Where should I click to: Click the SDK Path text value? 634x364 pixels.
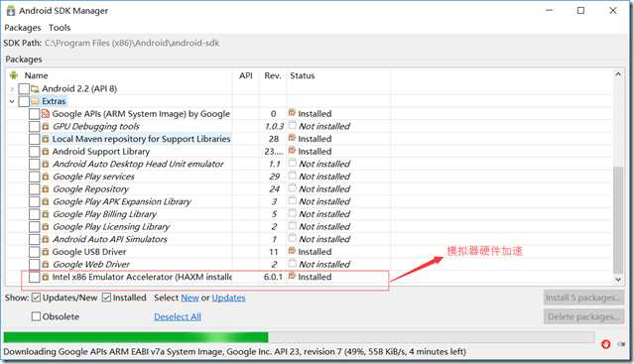coord(132,43)
